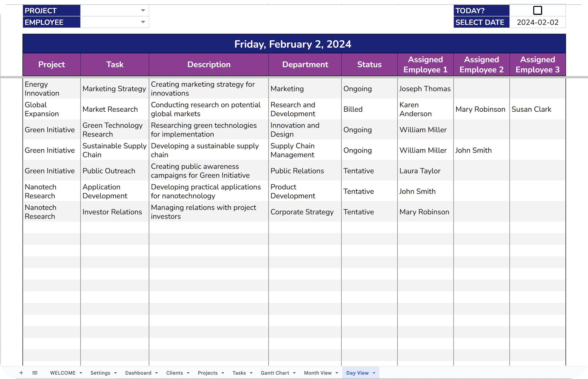Open the PROJECT filter dropdown
The width and height of the screenshot is (588, 379).
tap(143, 11)
